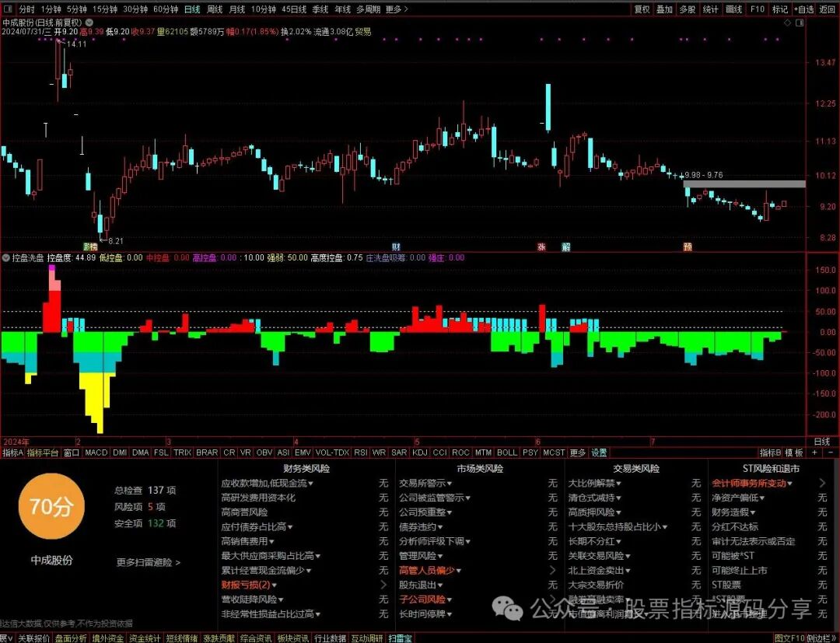Screen dimensions: 840x643
Task: Open the 扫雷宝 bottom tab
Action: pos(401,638)
